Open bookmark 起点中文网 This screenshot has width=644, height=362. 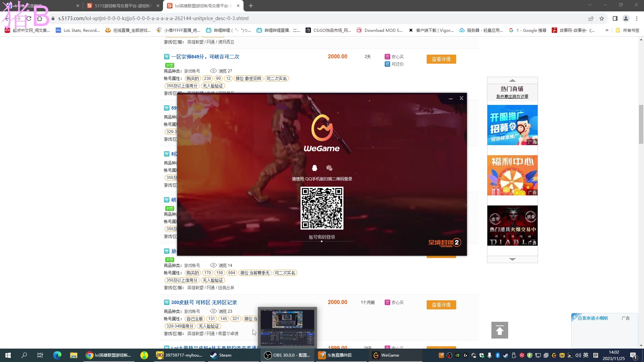[28, 30]
